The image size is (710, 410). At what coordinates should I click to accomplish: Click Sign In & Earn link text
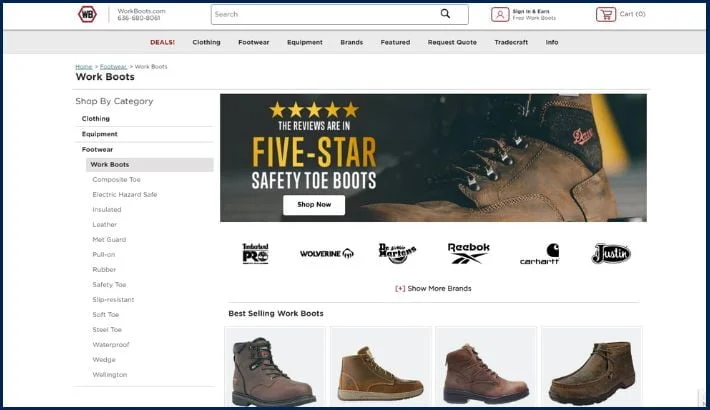[x=531, y=11]
